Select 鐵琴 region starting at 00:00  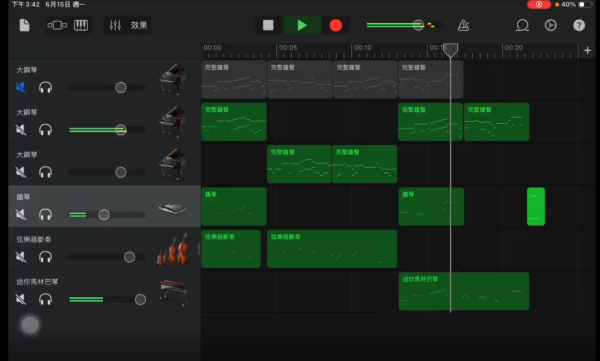click(234, 206)
